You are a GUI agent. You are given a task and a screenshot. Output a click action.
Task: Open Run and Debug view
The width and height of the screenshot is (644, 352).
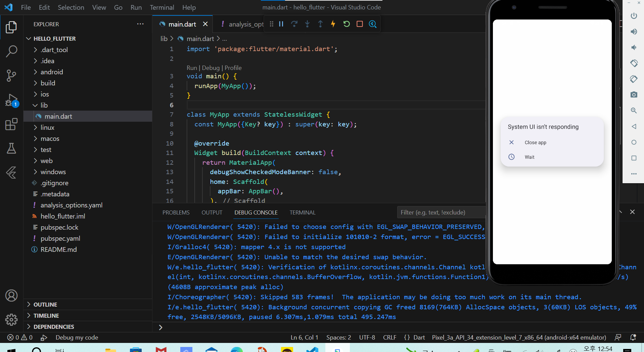pyautogui.click(x=11, y=100)
